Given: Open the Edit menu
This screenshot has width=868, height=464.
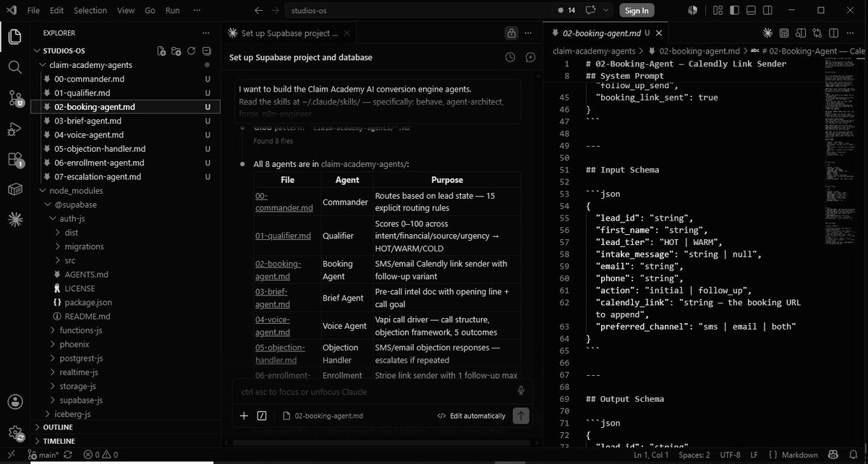Looking at the screenshot, I should [57, 10].
